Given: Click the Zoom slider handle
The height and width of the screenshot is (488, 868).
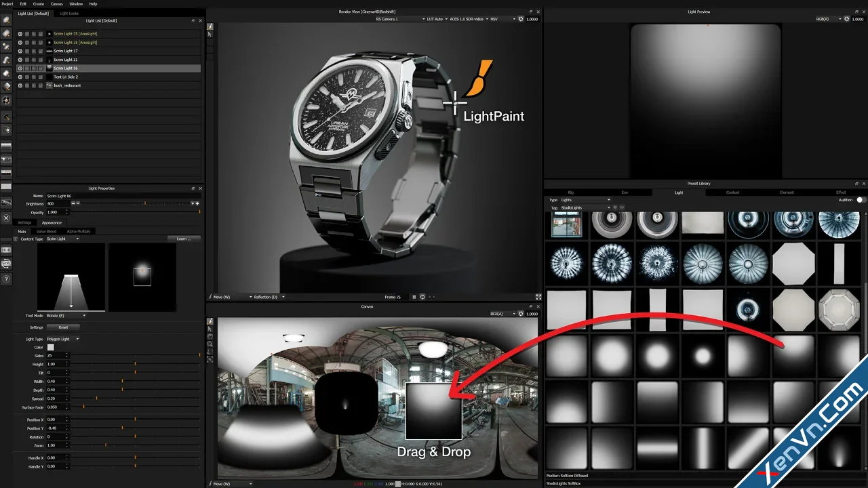Looking at the screenshot, I should 106,445.
